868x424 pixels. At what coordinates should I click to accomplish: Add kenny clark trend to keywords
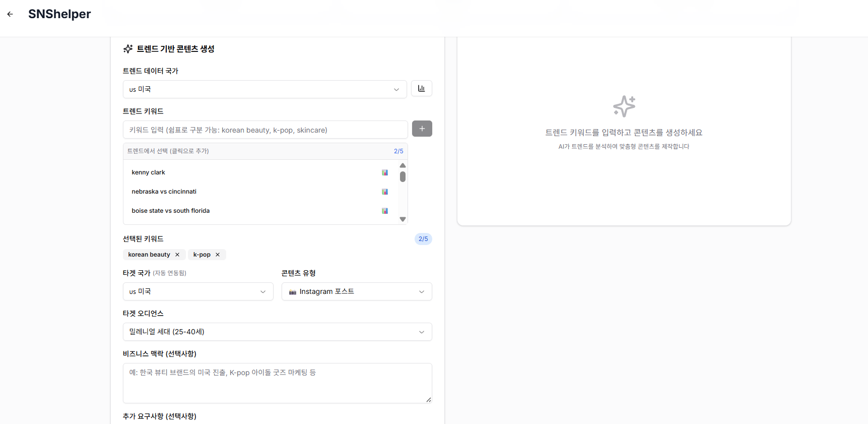pos(260,172)
